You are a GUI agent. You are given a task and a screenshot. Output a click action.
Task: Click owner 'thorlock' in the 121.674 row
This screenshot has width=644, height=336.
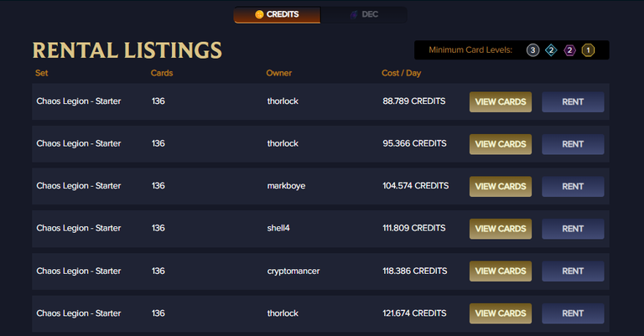pos(283,313)
